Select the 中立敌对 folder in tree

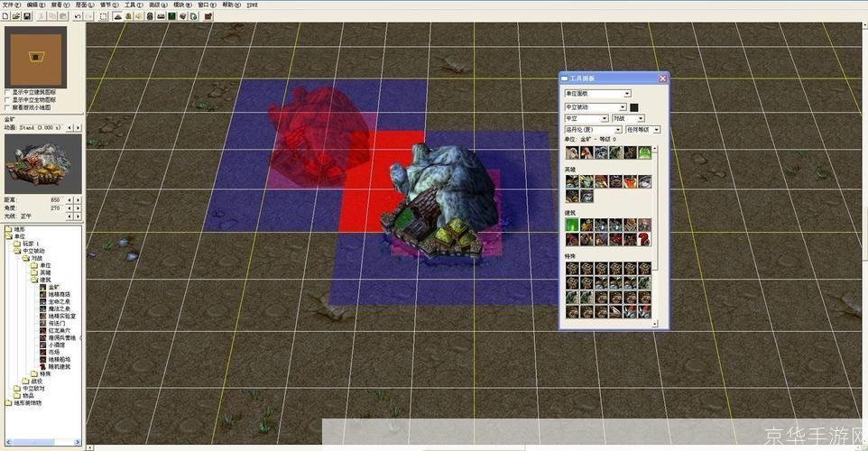point(33,389)
